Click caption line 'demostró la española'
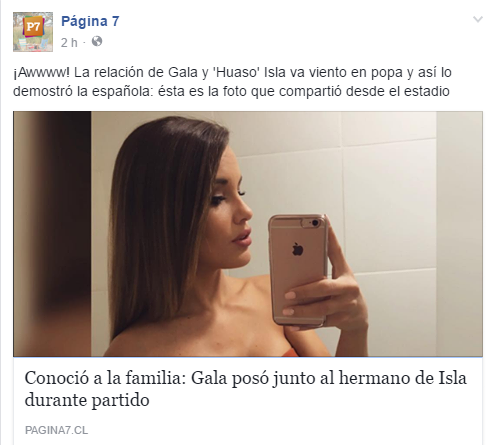The width and height of the screenshot is (495, 445). [83, 91]
